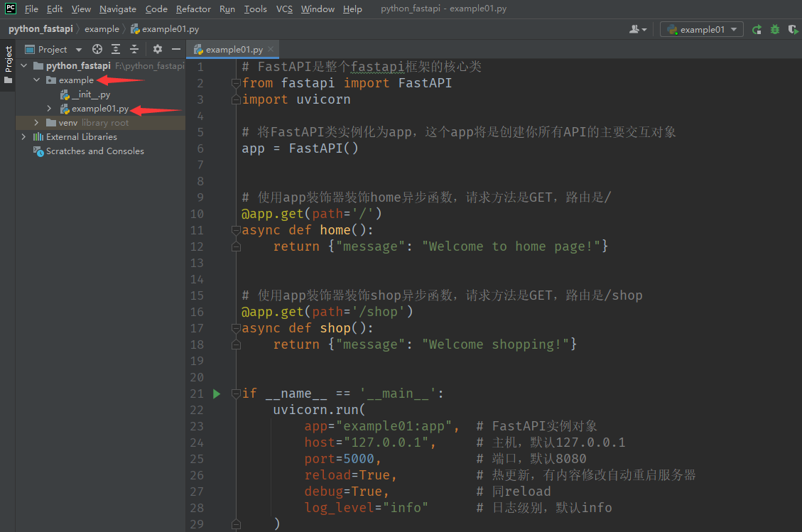Screen dimensions: 802x532
Task: Collapse all items in Project panel
Action: pyautogui.click(x=134, y=50)
